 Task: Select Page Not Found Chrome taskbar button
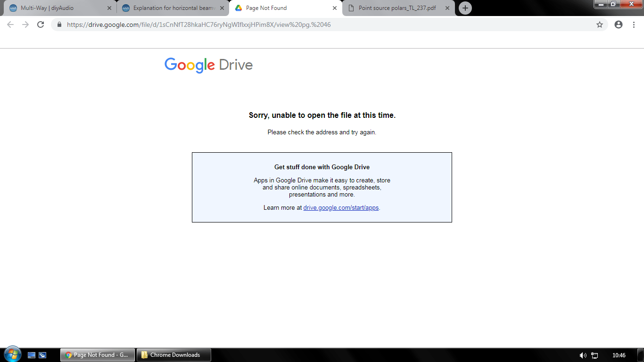tap(98, 355)
